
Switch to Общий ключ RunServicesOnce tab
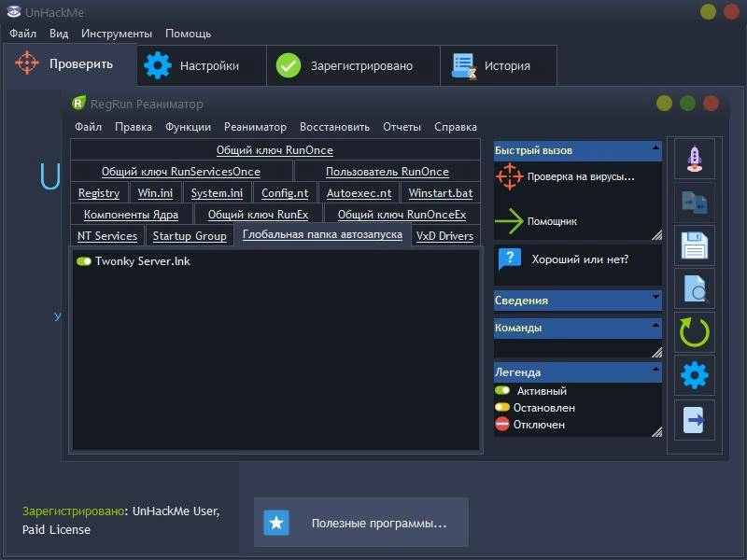coord(181,172)
